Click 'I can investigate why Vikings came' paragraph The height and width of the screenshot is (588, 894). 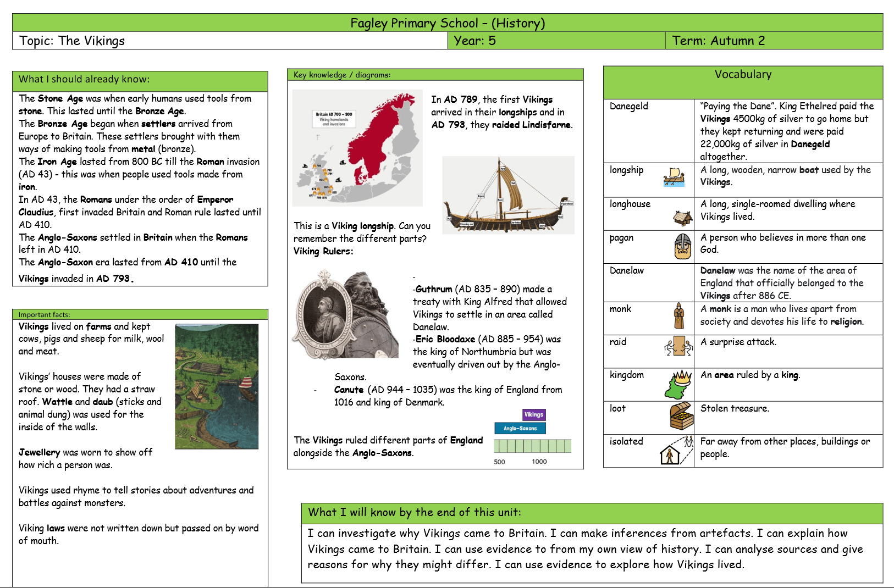(x=586, y=548)
